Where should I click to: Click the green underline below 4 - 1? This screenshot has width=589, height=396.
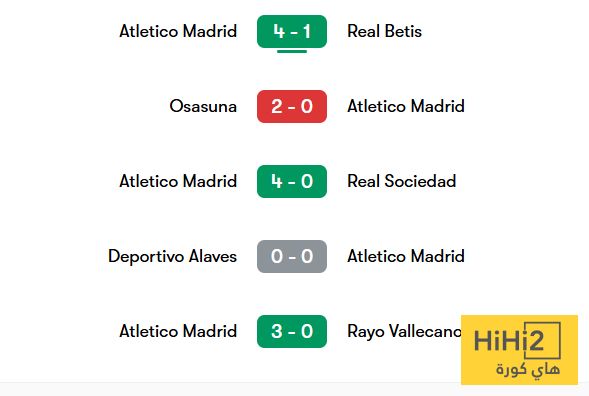(x=292, y=51)
